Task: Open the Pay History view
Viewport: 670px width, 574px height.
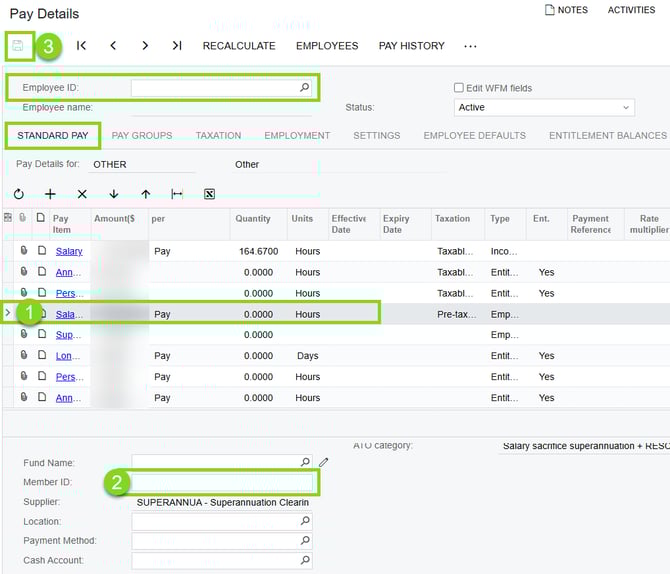Action: (411, 46)
